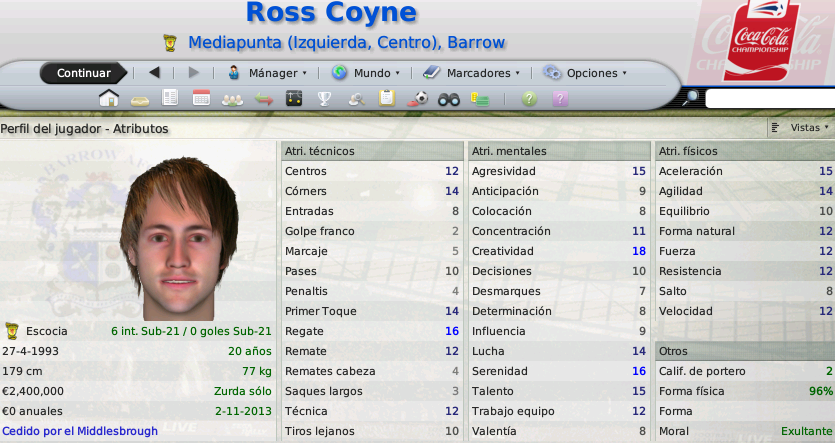Screen dimensions: 835x443
Task: Click the Continuar button
Action: coord(84,73)
